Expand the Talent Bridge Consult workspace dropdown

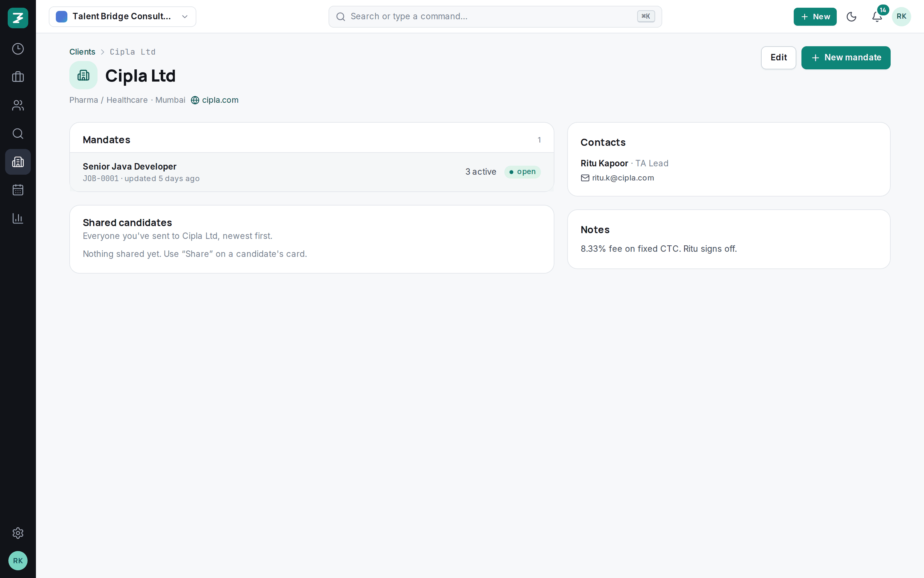pos(123,16)
